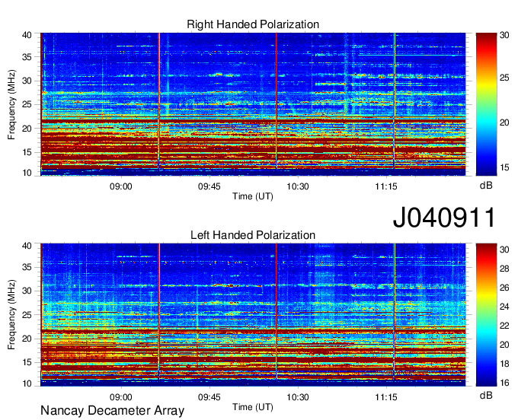Click the 'Time (UT)' axis label under the left-handed plot
This screenshot has height=420, width=518.
(253, 407)
